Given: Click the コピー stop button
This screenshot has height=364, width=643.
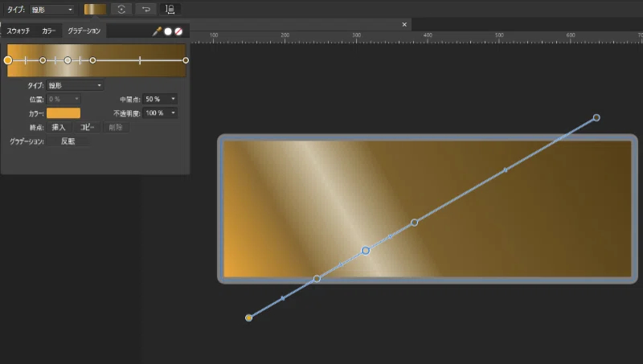Looking at the screenshot, I should pyautogui.click(x=88, y=128).
